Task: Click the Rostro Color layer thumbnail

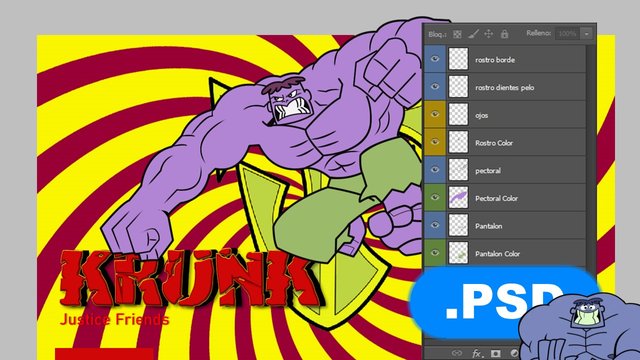Action: 458,142
